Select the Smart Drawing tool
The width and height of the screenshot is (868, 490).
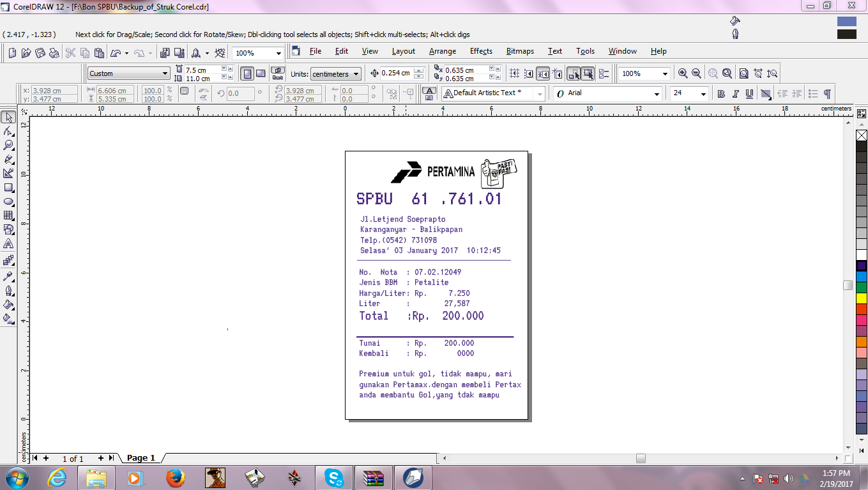click(x=8, y=173)
